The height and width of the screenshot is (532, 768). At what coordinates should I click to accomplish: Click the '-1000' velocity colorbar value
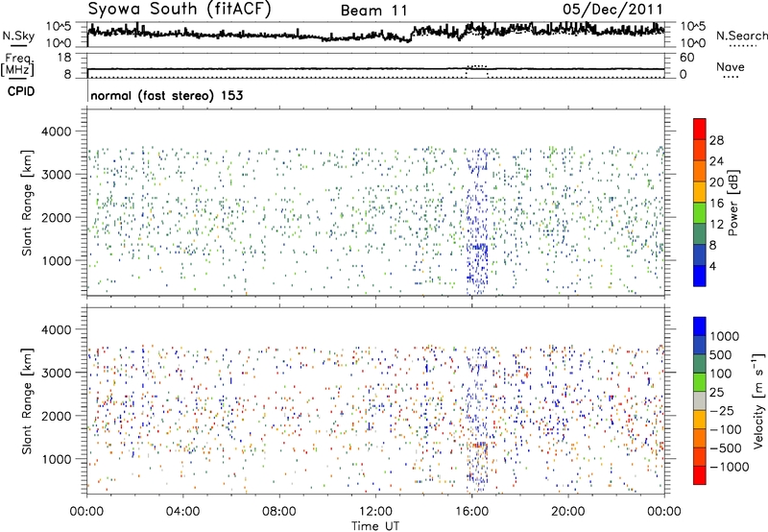[x=729, y=467]
